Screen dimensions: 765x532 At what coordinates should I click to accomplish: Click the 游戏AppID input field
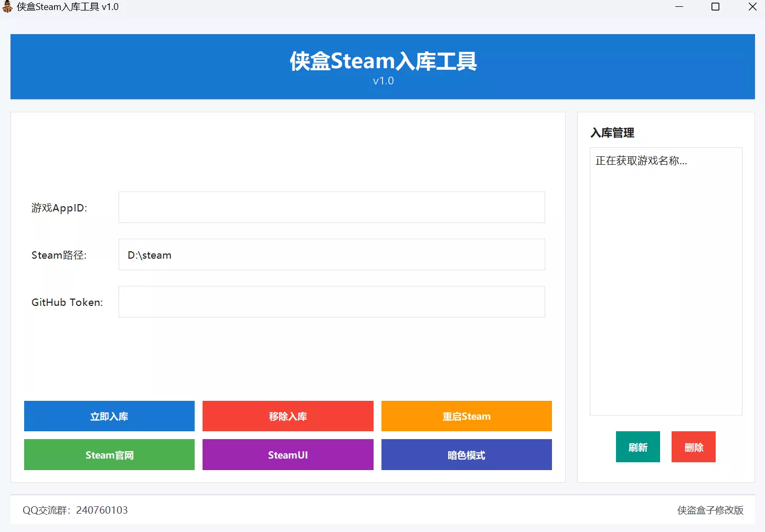[x=332, y=207]
